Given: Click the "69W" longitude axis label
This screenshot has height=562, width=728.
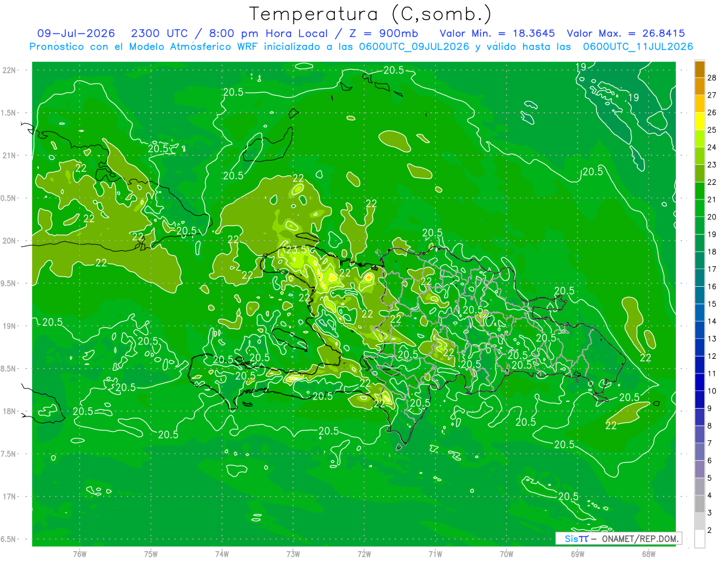Looking at the screenshot, I should coord(578,554).
